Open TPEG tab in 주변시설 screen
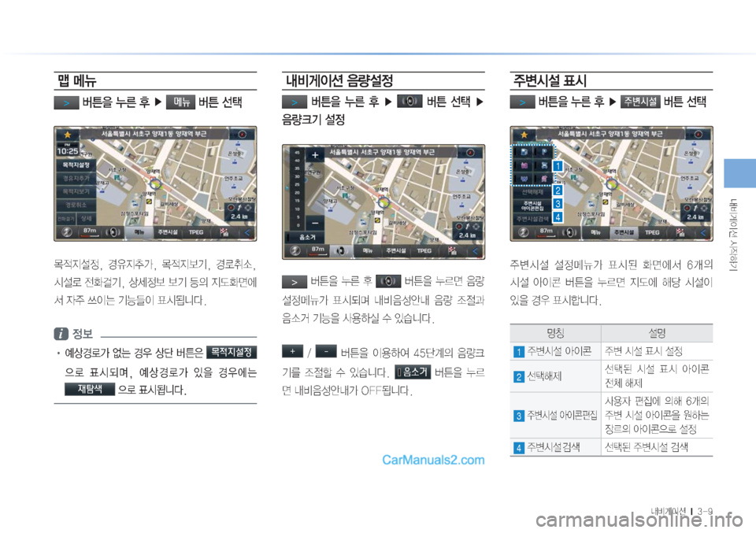This screenshot has width=756, height=533. click(x=652, y=232)
